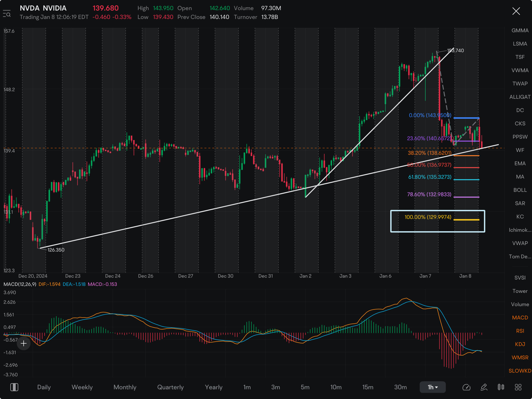The image size is (532, 399).
Task: Enable the VWMA indicator
Action: point(520,70)
